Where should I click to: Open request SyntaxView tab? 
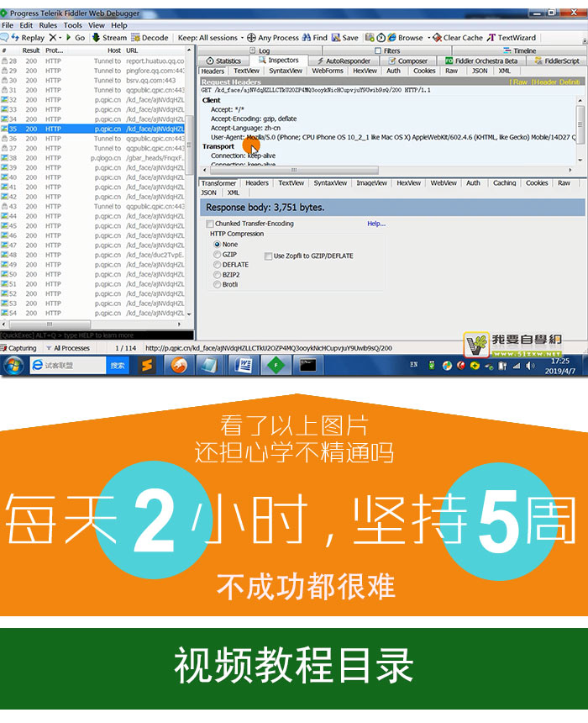pyautogui.click(x=286, y=71)
